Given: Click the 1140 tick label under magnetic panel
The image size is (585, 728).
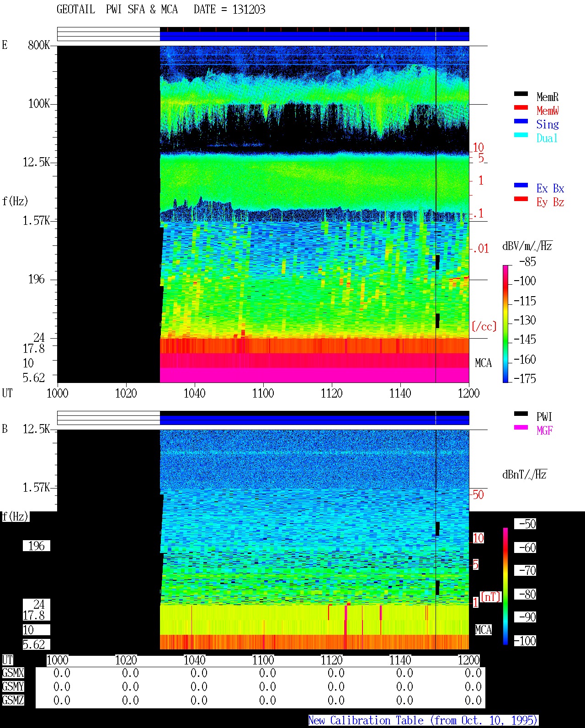Looking at the screenshot, I should [400, 660].
